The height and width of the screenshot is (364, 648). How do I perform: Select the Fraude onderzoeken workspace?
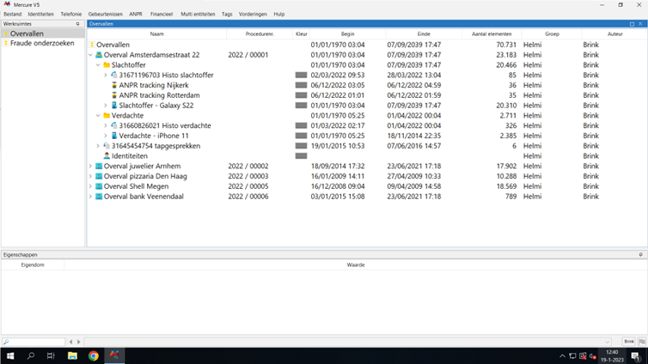pos(42,43)
